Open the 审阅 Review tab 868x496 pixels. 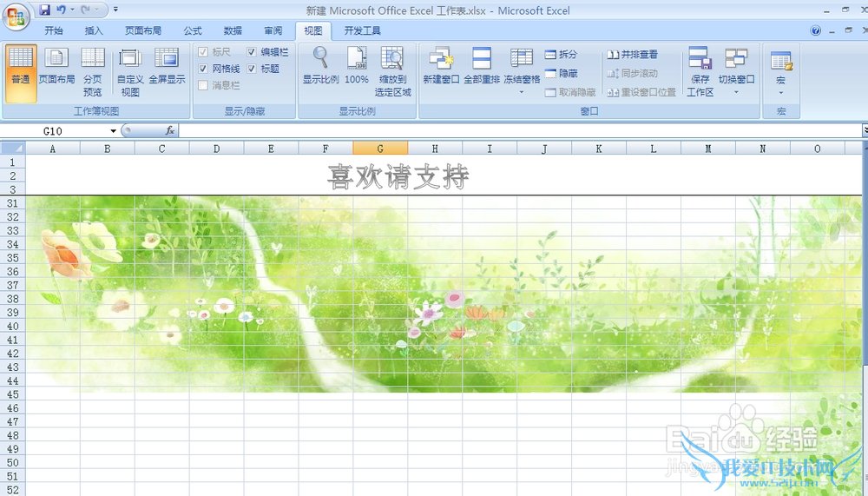pos(273,30)
